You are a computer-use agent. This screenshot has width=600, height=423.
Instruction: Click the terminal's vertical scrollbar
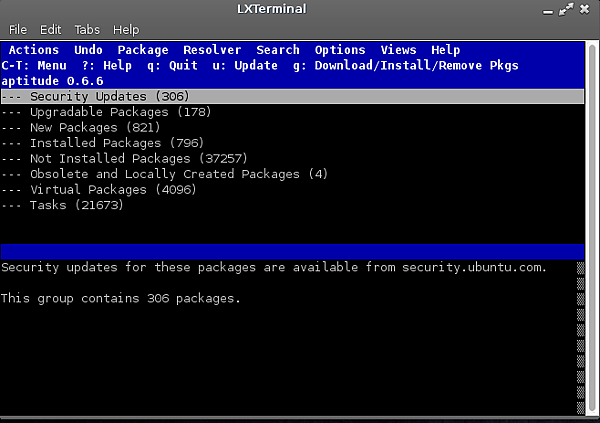point(581,340)
